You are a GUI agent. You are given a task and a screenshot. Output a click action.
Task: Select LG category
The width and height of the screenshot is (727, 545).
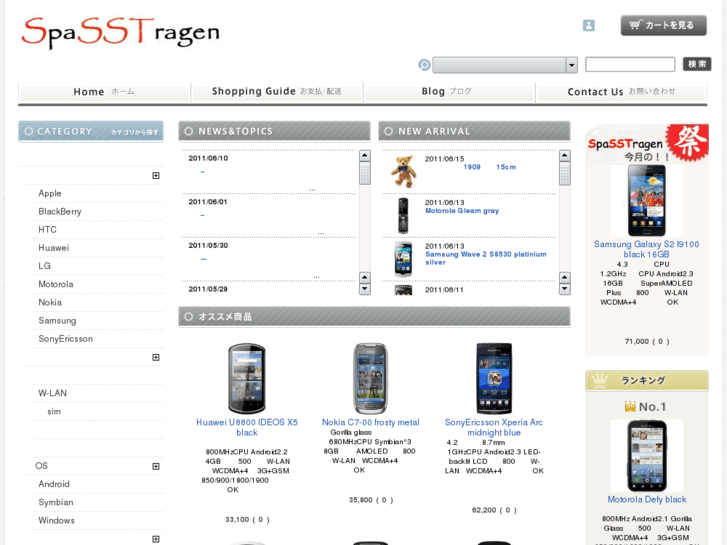44,266
